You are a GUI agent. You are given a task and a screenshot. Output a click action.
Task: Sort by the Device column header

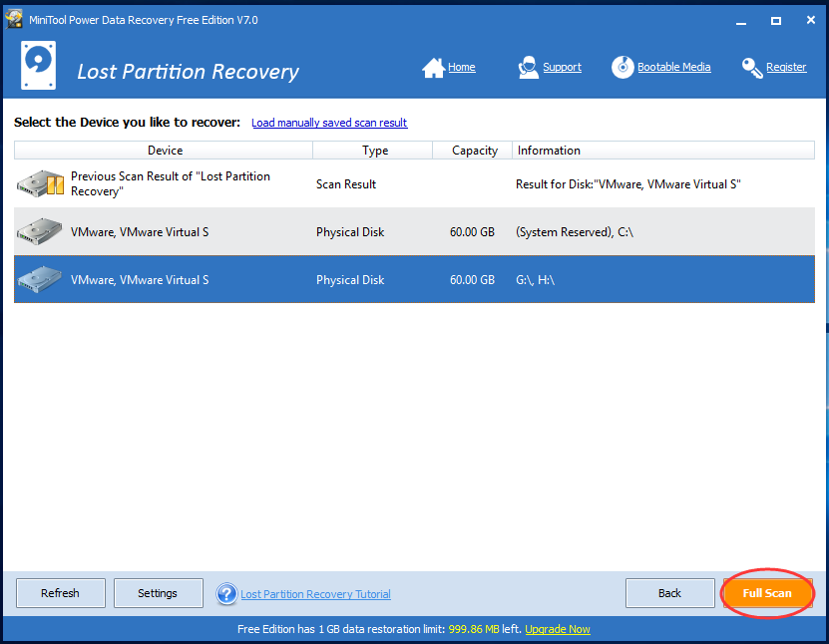click(164, 151)
